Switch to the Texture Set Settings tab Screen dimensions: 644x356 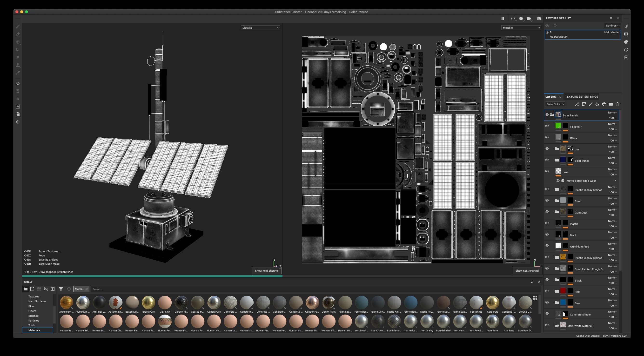click(581, 97)
